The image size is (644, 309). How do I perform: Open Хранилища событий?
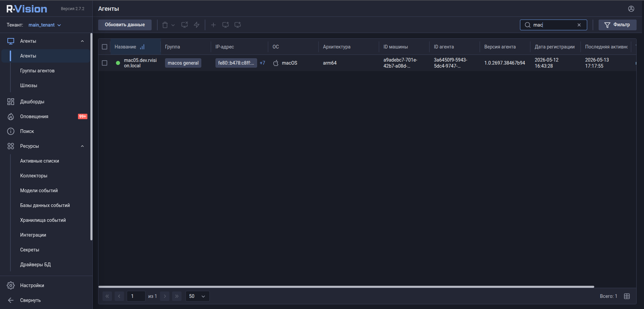(43, 220)
